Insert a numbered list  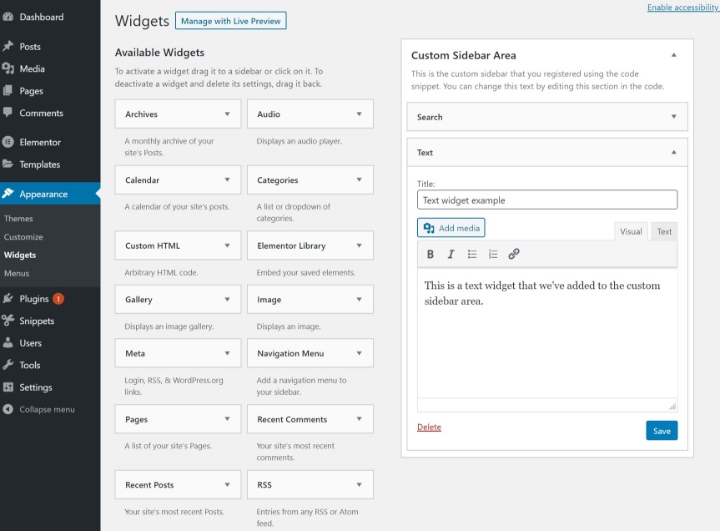493,254
